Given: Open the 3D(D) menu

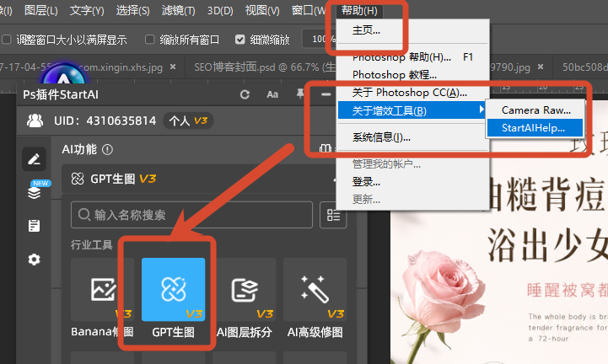Looking at the screenshot, I should (x=220, y=10).
